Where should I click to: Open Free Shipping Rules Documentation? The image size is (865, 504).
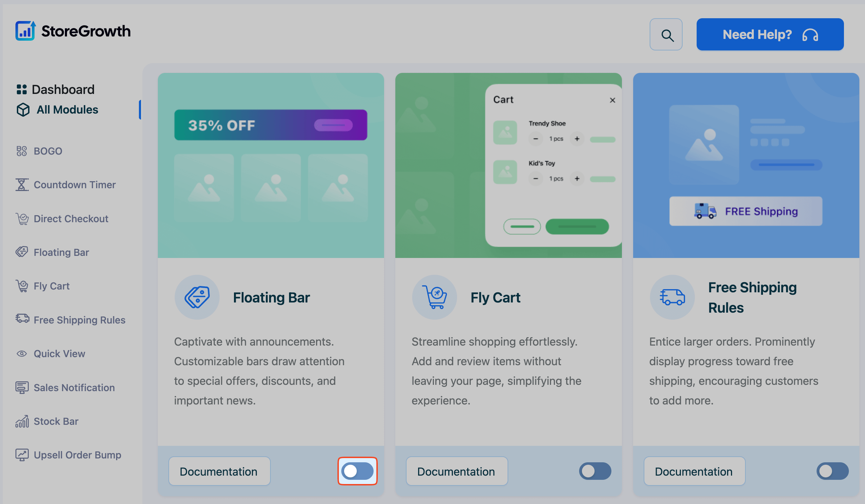[x=694, y=471]
